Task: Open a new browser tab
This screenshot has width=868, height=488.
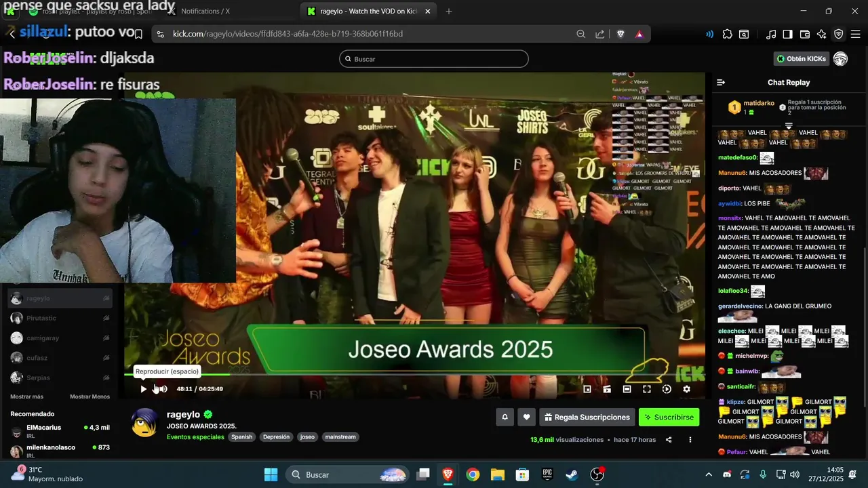Action: tap(449, 11)
